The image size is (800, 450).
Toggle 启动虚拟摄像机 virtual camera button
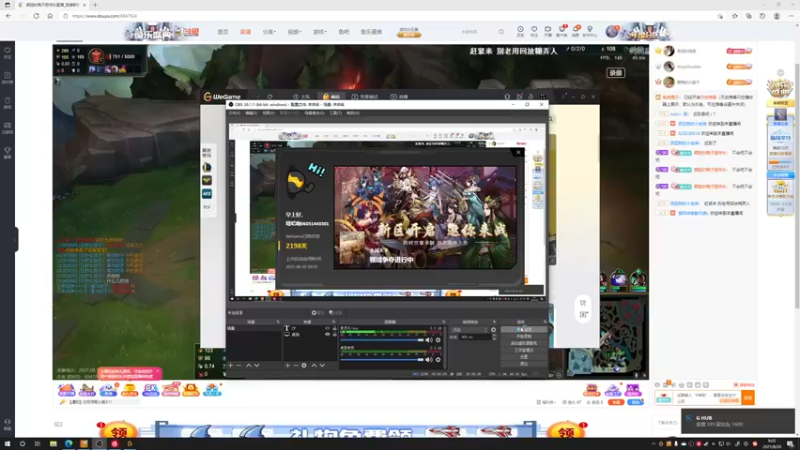524,343
